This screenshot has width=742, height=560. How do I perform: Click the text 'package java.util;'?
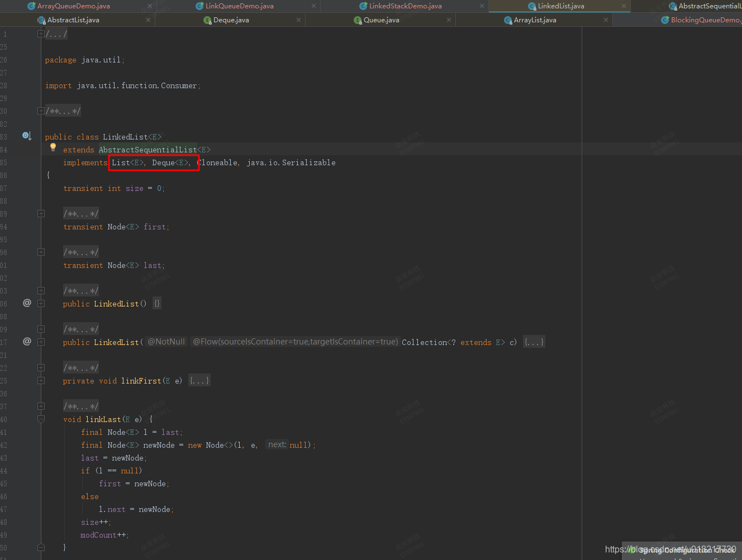click(85, 60)
